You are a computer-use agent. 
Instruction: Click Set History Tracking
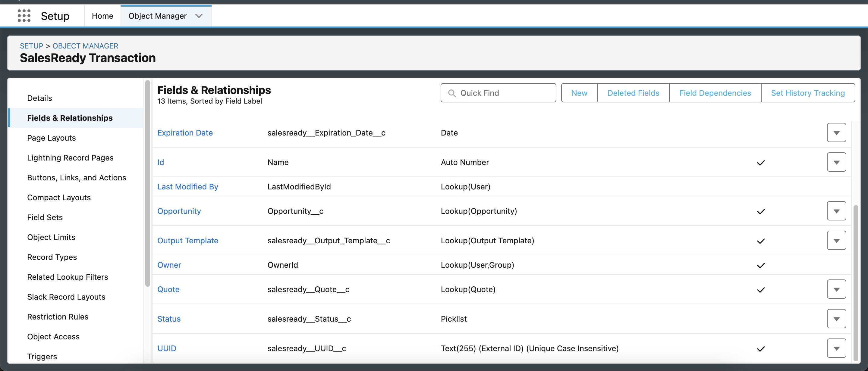[x=808, y=93]
